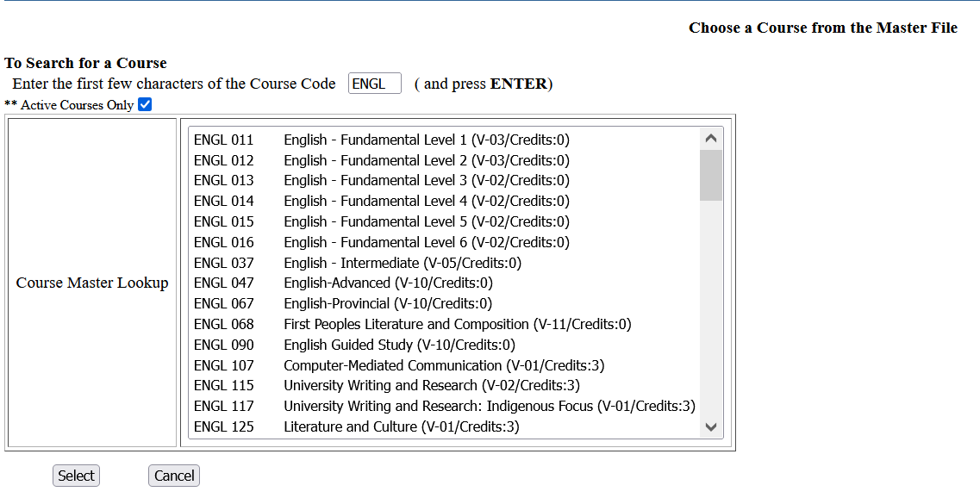Select ENGL 067 English-Provincial course

pyautogui.click(x=358, y=303)
